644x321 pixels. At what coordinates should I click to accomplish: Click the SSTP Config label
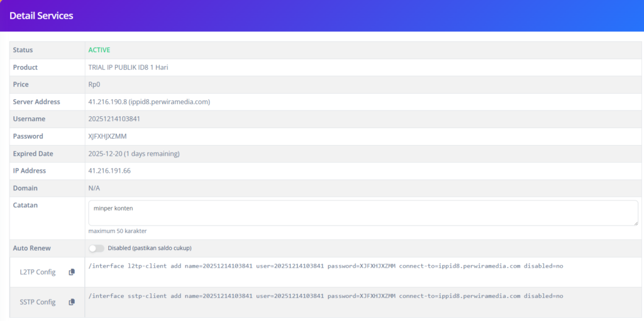tap(38, 302)
